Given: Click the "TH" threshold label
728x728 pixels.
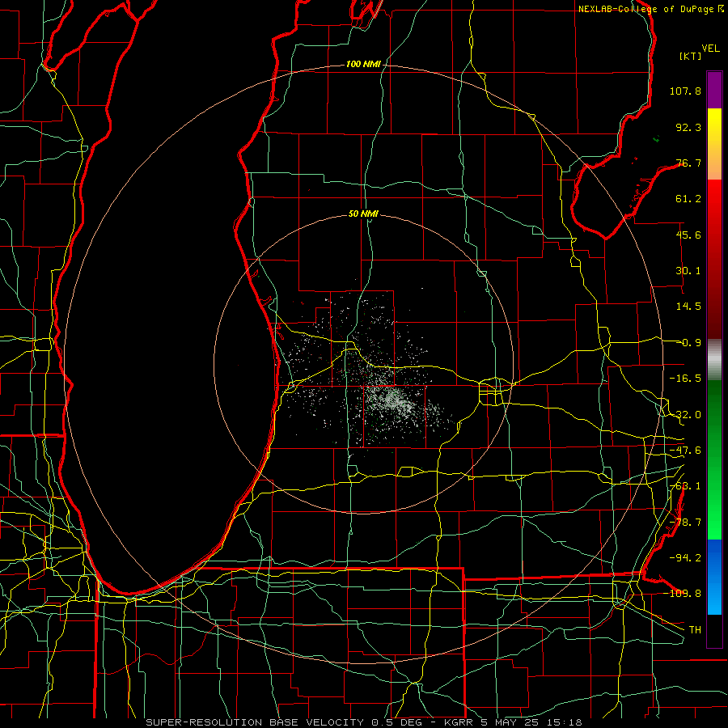Looking at the screenshot, I should point(695,630).
